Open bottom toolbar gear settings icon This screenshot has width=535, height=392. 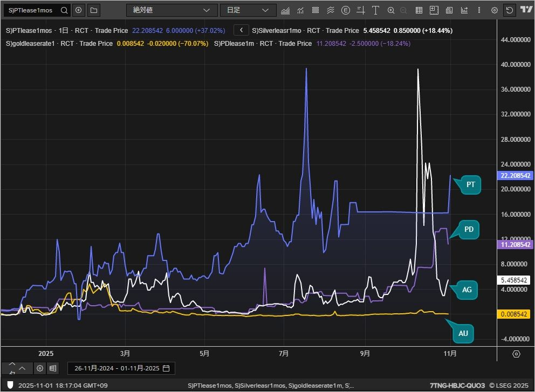(x=40, y=368)
